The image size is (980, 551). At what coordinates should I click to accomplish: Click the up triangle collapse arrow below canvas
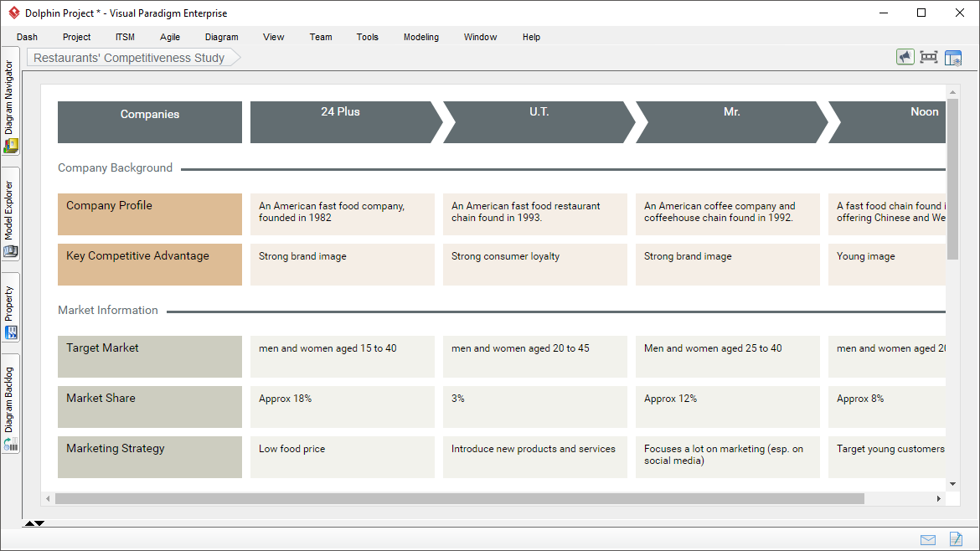click(29, 523)
